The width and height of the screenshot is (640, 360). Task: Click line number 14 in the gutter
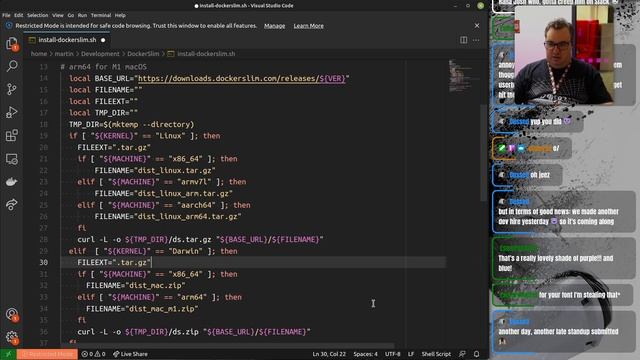[44, 78]
